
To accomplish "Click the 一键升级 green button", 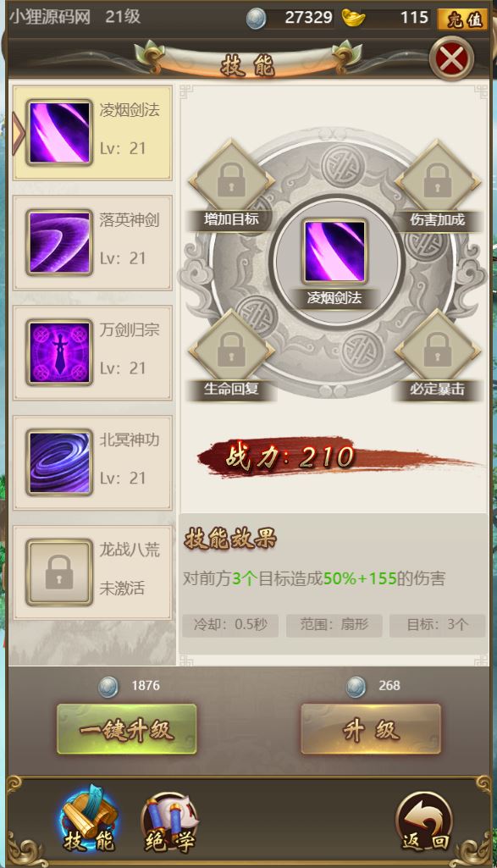I will (127, 730).
